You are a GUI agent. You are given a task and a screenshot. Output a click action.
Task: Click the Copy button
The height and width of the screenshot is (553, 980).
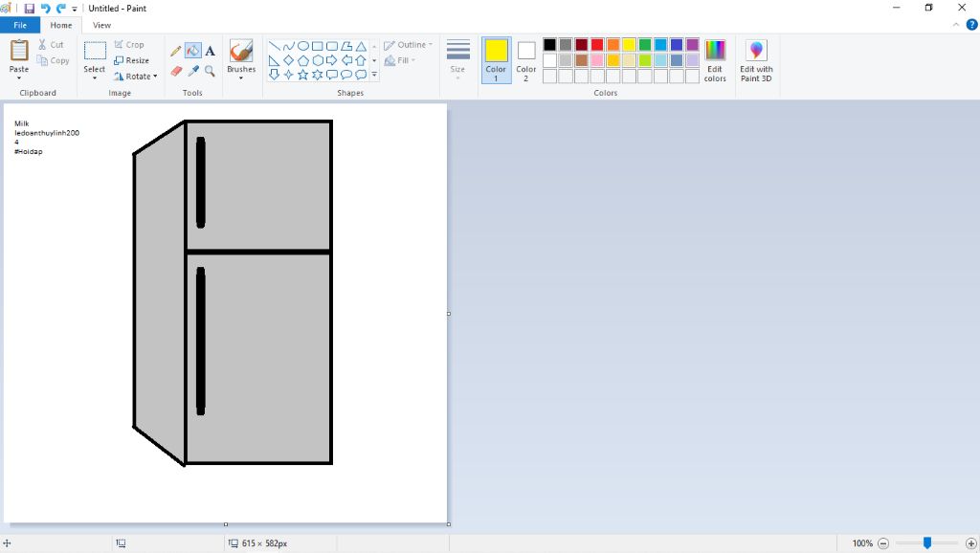tap(54, 60)
